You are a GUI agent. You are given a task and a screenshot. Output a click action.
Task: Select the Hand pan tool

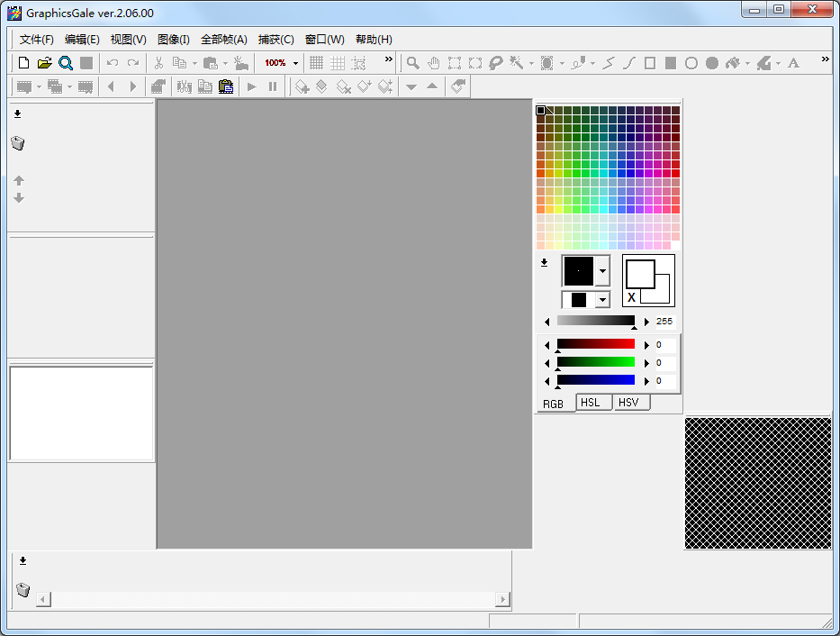433,63
